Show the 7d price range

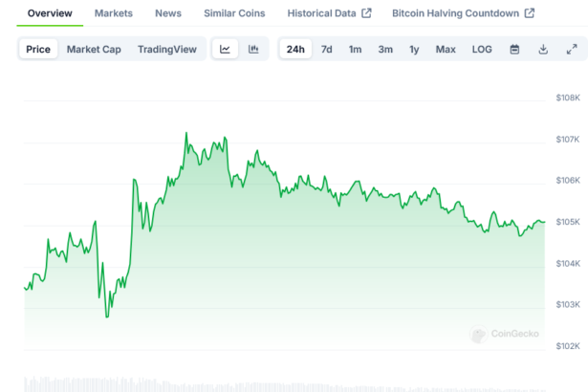(327, 49)
